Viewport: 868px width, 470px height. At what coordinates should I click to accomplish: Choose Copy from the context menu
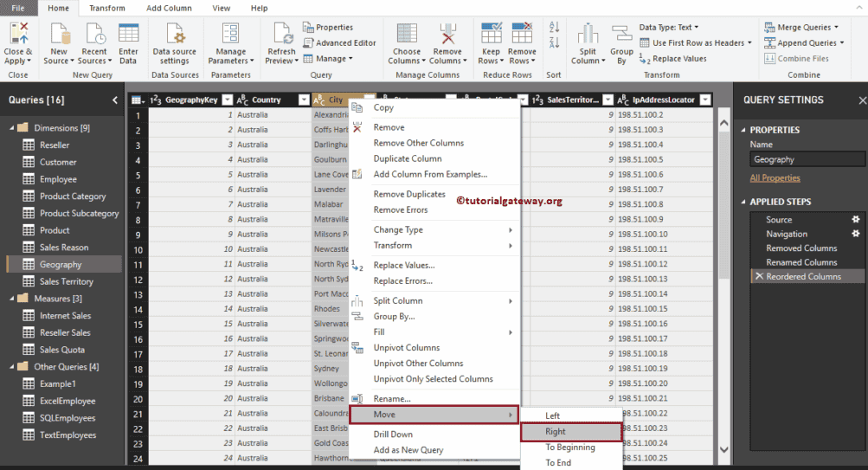coord(434,107)
